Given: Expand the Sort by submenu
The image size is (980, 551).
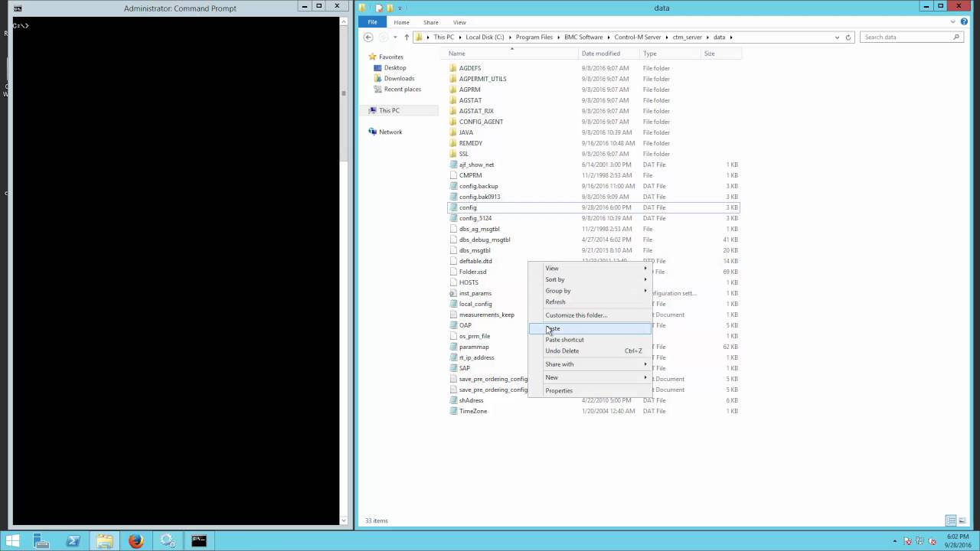Looking at the screenshot, I should 590,279.
